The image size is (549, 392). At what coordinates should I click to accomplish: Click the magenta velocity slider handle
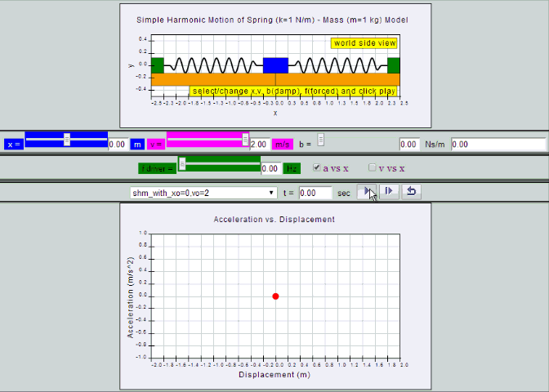coord(245,140)
